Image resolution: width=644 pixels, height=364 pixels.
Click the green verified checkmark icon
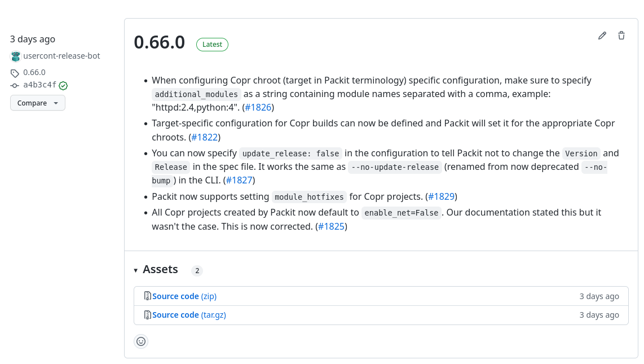pos(63,86)
